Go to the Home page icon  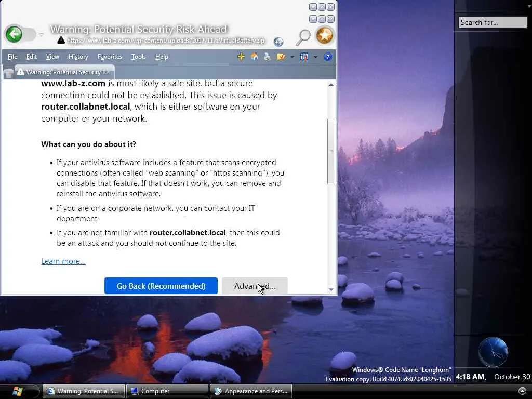(255, 57)
